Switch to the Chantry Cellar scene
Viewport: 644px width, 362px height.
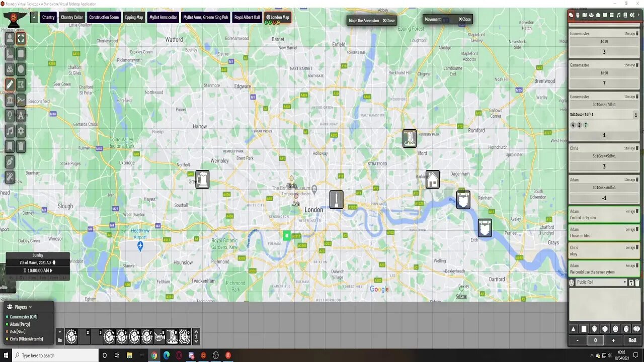pos(72,18)
